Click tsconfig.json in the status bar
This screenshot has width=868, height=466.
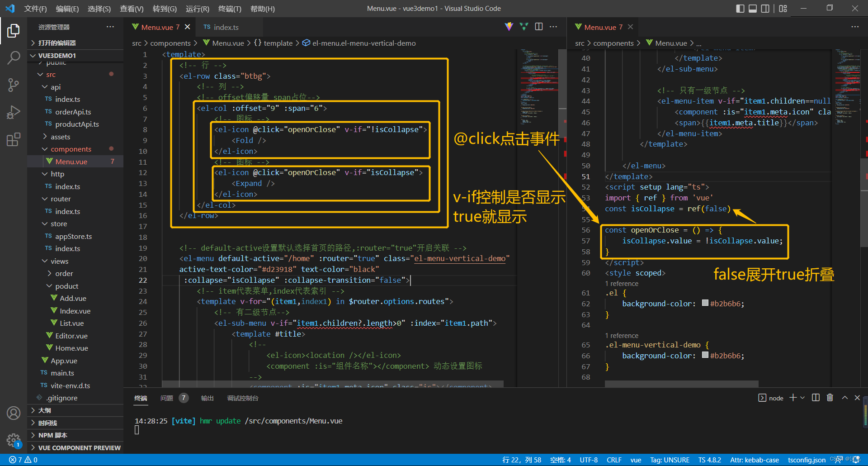(806, 460)
